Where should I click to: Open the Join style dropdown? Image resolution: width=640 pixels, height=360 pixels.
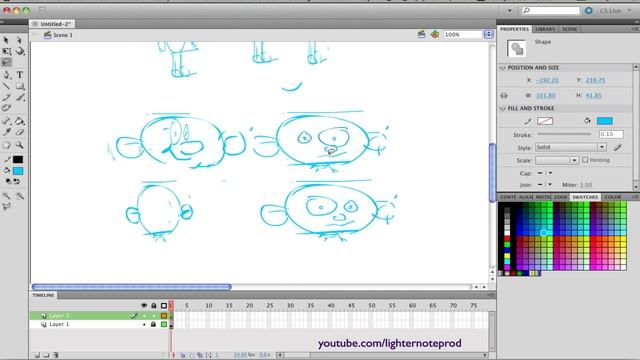click(544, 185)
